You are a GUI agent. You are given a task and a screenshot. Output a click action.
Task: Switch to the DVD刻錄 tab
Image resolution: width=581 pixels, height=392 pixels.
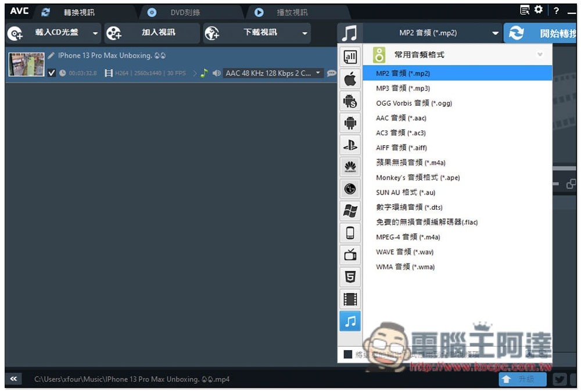pyautogui.click(x=185, y=13)
